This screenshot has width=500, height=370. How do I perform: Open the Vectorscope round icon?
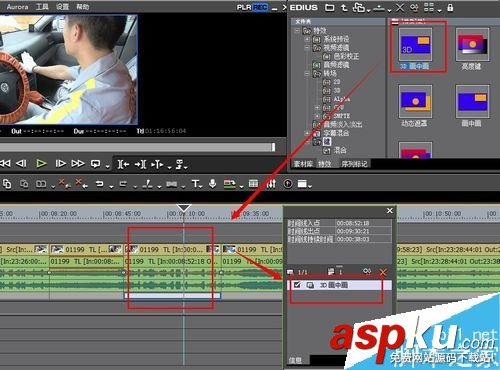point(288,184)
